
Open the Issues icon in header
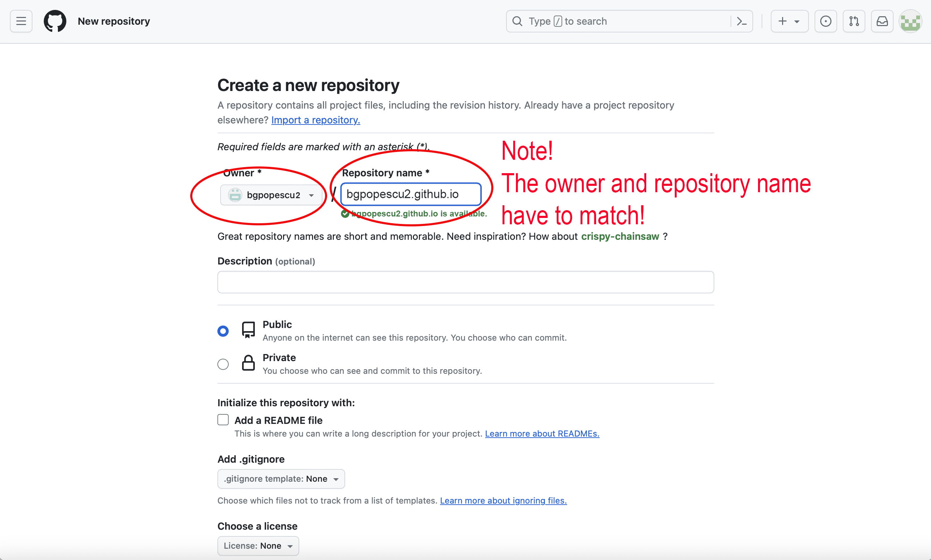[826, 21]
